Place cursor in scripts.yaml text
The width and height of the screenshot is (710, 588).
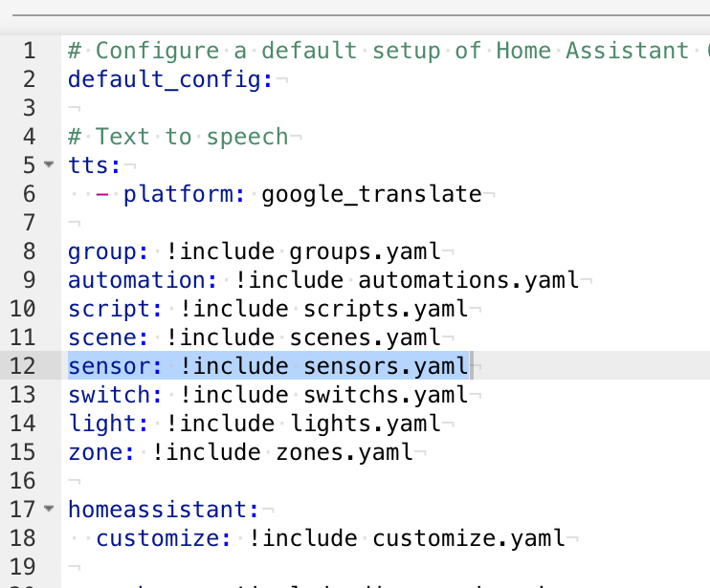386,309
